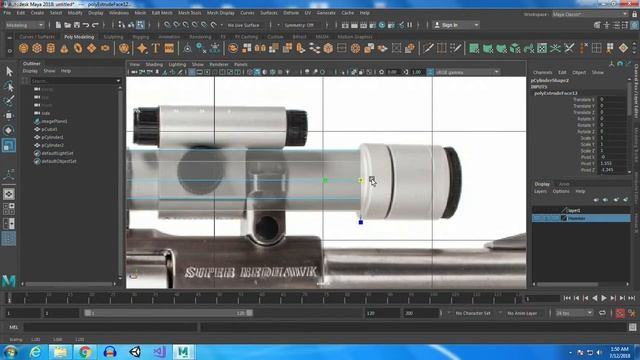This screenshot has width=640, height=360.
Task: Click the New Scene file icon
Action: point(58,25)
